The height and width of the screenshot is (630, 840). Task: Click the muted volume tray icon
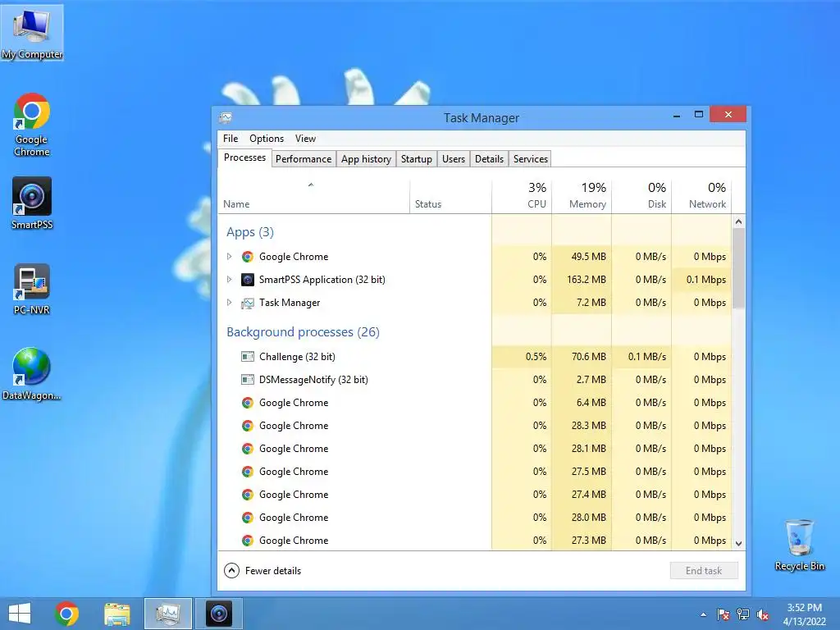tap(763, 614)
